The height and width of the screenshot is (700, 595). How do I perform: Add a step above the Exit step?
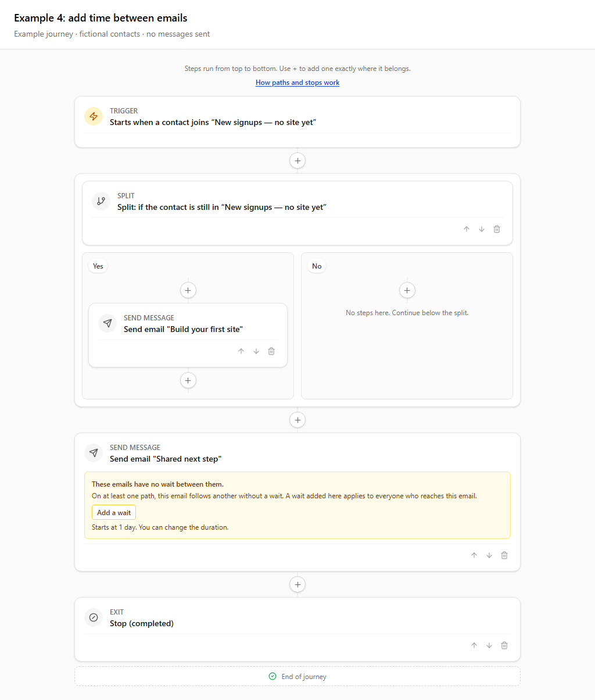tap(297, 584)
